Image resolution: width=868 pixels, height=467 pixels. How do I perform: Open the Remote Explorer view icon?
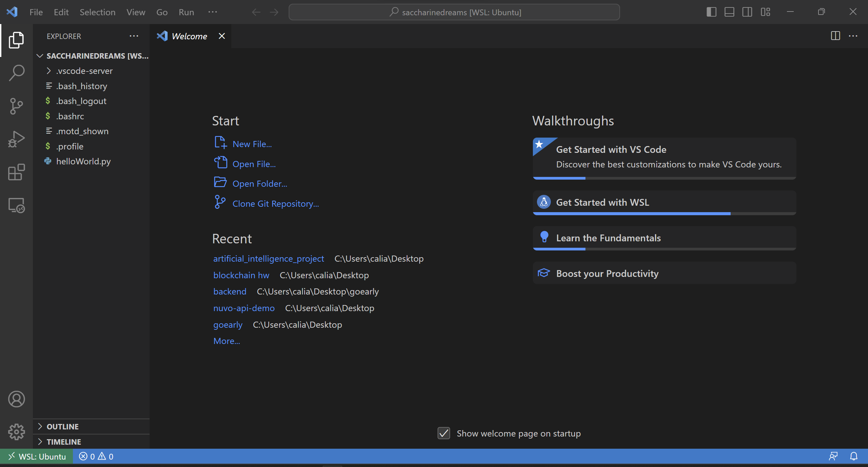16,205
